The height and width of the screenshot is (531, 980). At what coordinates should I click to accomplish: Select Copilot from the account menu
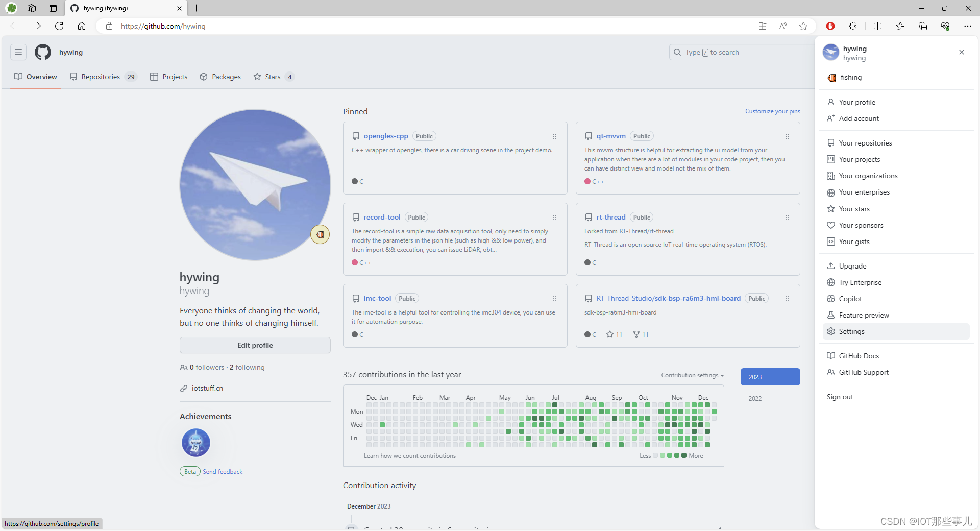tap(850, 298)
